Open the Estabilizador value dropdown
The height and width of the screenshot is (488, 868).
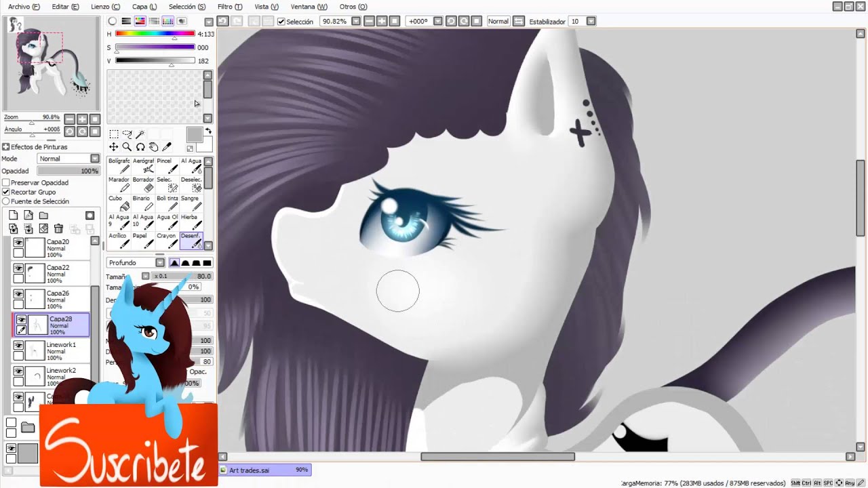coord(591,22)
